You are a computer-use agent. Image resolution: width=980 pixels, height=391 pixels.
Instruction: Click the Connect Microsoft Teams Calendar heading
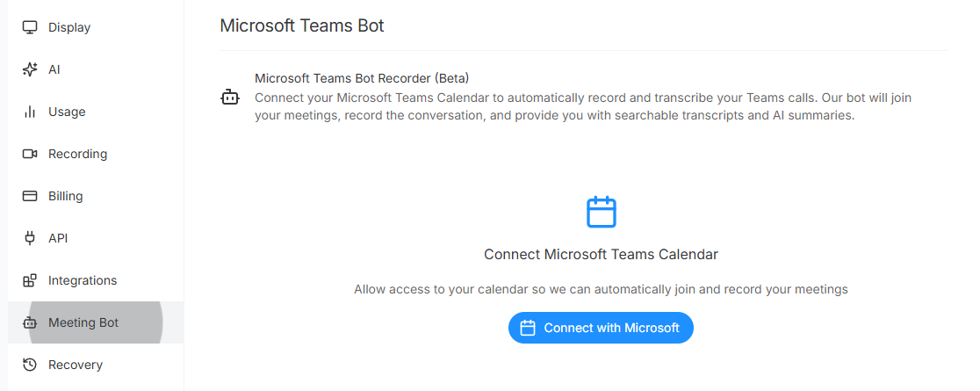pyautogui.click(x=601, y=254)
